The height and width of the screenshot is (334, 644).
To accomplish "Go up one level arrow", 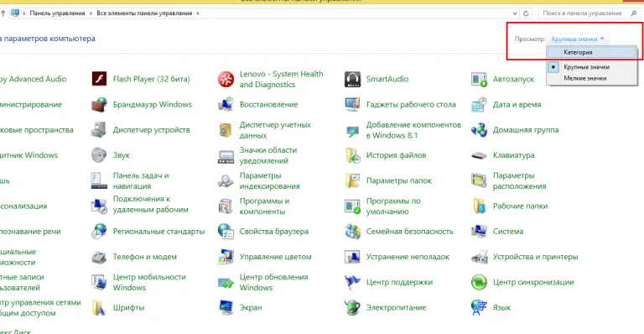I will click(x=3, y=13).
